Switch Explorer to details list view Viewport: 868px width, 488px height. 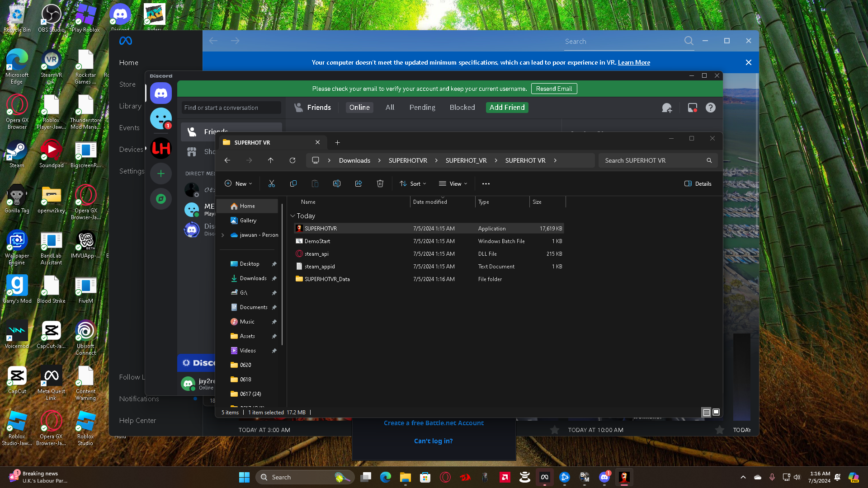coord(706,412)
